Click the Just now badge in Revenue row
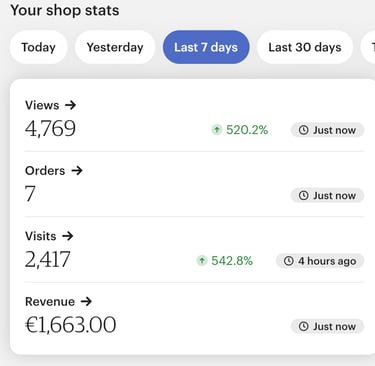The height and width of the screenshot is (366, 375). point(327,326)
